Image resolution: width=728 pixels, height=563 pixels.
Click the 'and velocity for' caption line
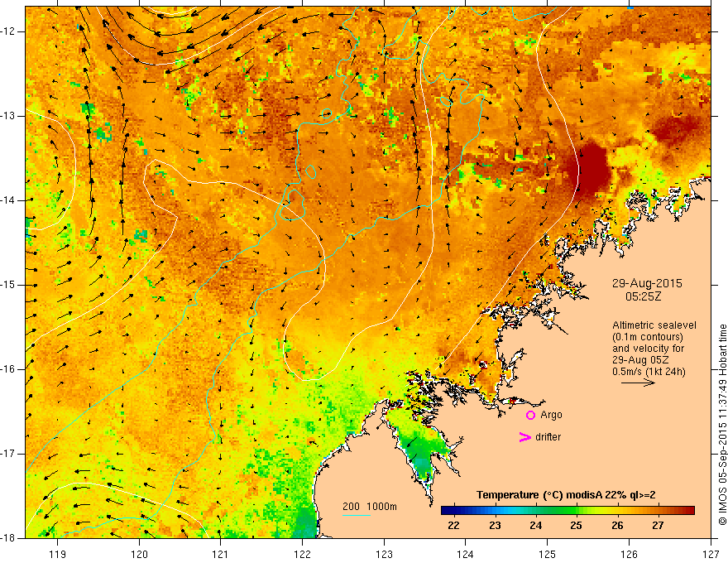[x=648, y=349]
